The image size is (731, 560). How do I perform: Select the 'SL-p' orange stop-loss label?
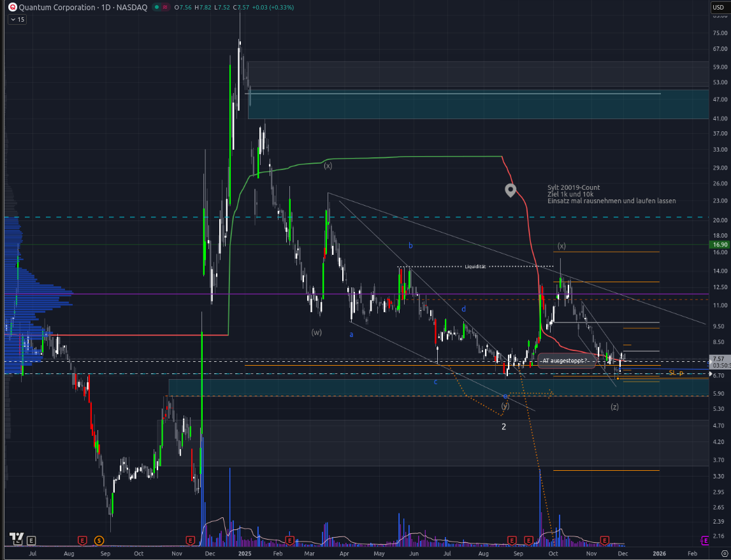point(676,373)
